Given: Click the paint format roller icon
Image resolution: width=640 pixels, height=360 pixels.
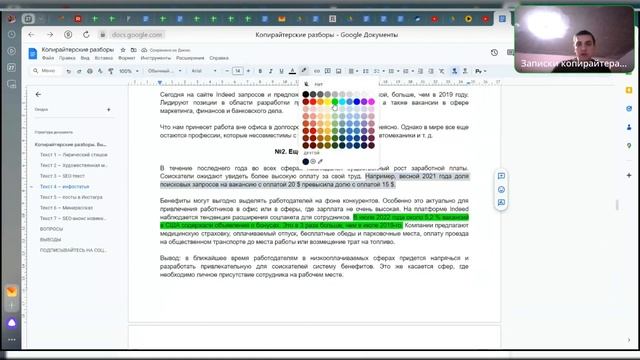Looking at the screenshot, I should [111, 71].
